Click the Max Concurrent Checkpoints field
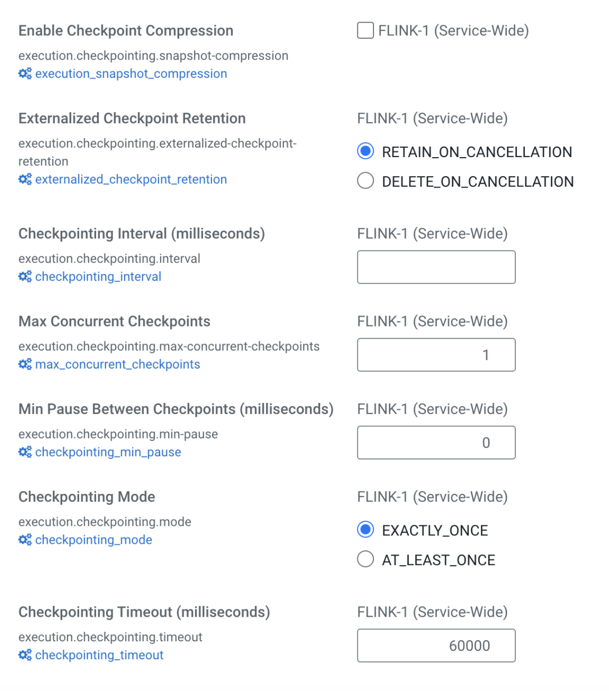Image resolution: width=609 pixels, height=691 pixels. (436, 355)
